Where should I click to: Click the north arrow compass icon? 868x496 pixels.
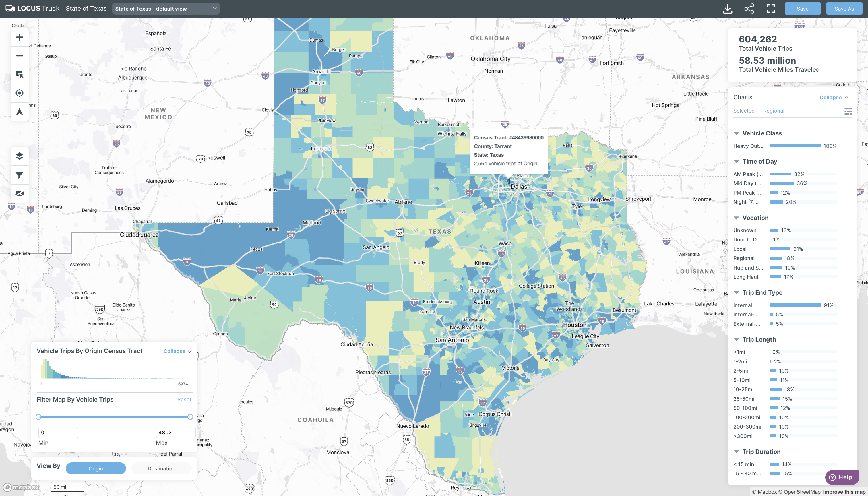click(x=20, y=112)
